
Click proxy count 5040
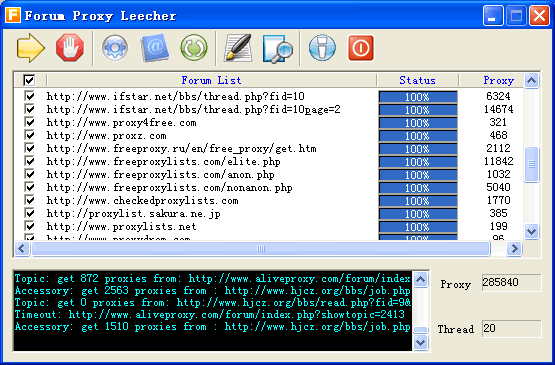(498, 187)
